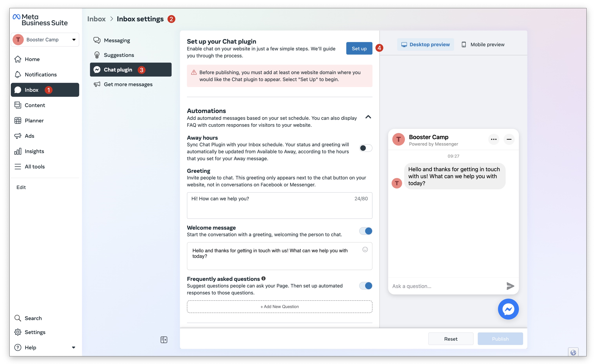The height and width of the screenshot is (364, 596).
Task: Expand the Help menu arrow
Action: click(74, 347)
